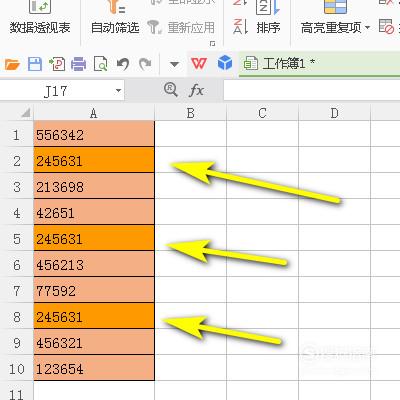Select row 1 header
This screenshot has height=400, width=400.
coord(16,135)
